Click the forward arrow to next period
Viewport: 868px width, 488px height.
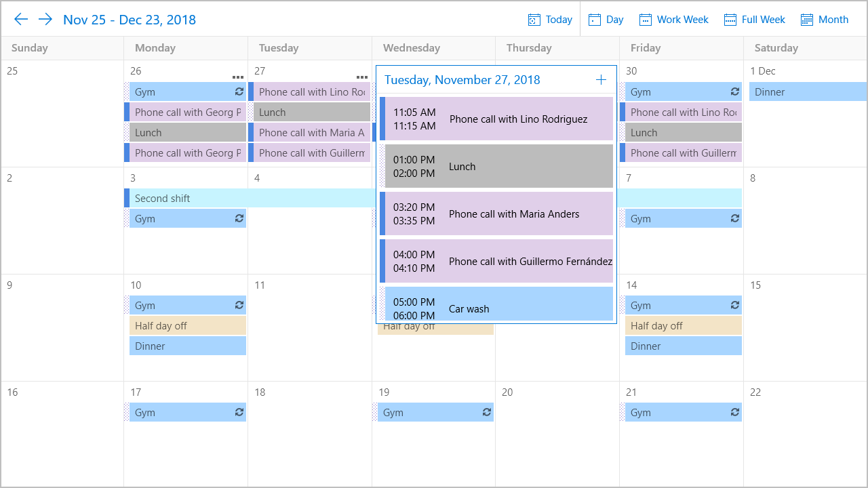pos(45,19)
